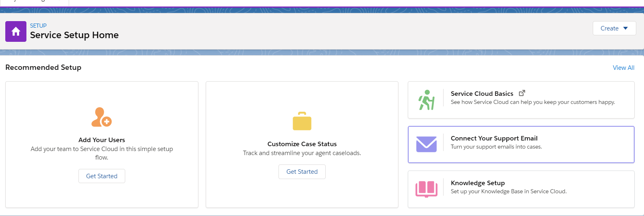Click the green hiker Trailhead icon
This screenshot has height=216, width=644.
(426, 100)
